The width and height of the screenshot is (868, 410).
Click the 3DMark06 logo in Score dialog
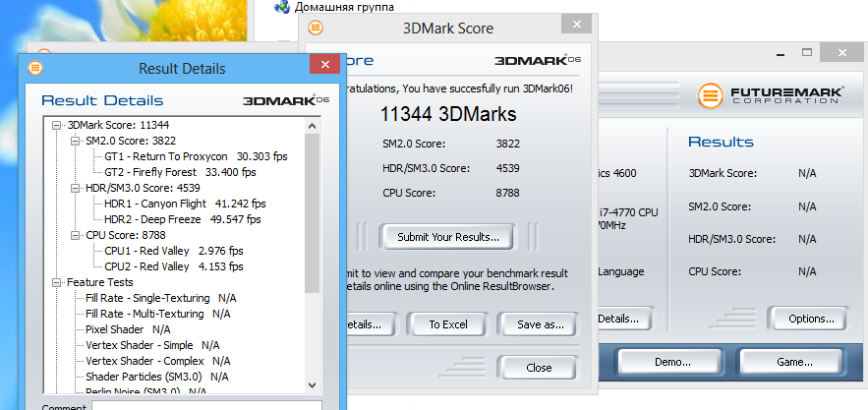click(x=538, y=60)
